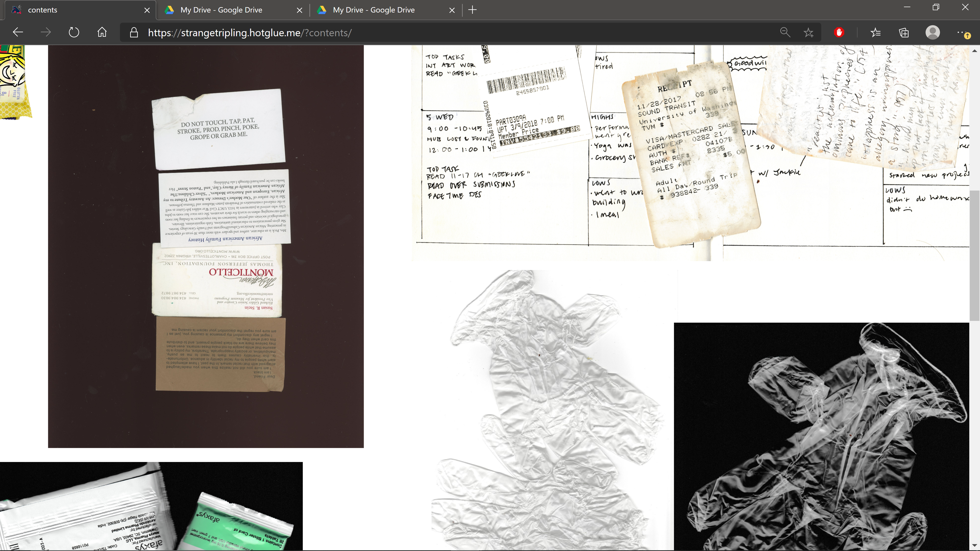This screenshot has width=980, height=551.
Task: Click the scrollbar up arrow
Action: (975, 50)
